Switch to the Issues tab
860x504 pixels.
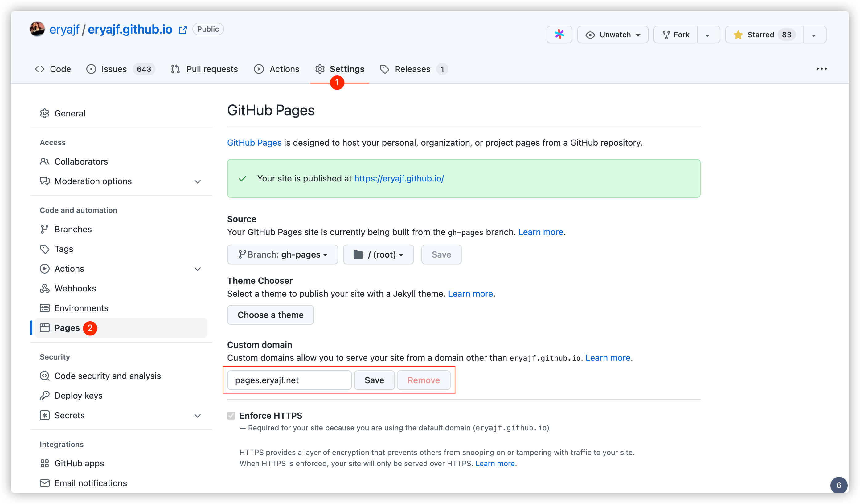coord(121,69)
